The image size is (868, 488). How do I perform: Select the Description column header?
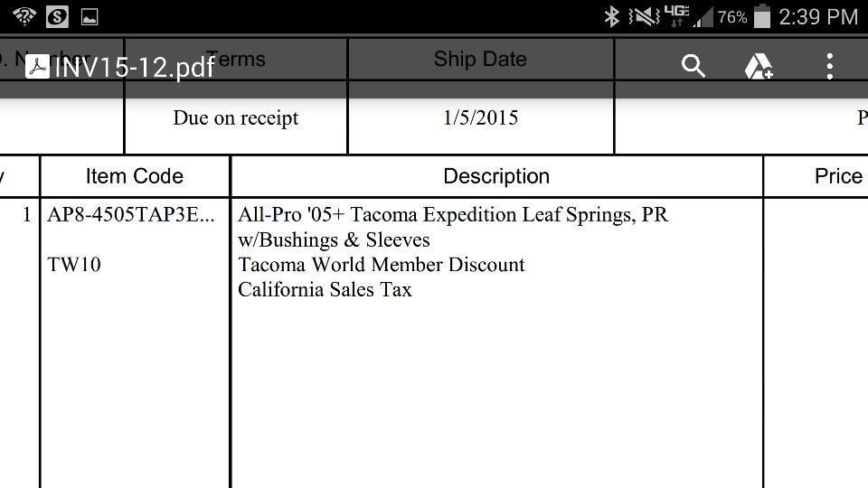pos(496,176)
